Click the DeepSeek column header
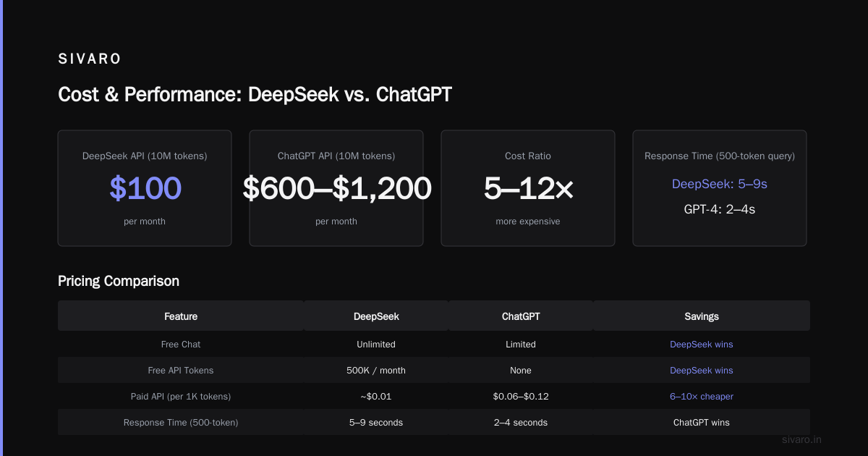Viewport: 868px width, 456px height. click(x=376, y=316)
